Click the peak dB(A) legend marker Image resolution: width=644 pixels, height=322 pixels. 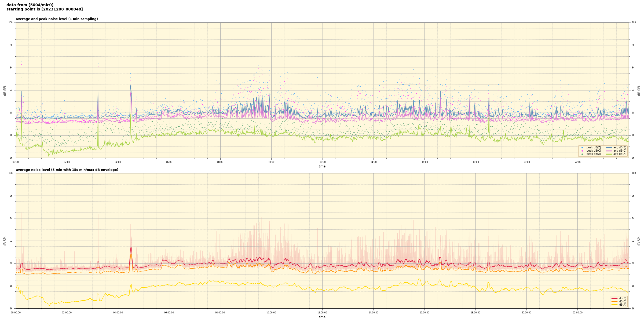(582, 154)
